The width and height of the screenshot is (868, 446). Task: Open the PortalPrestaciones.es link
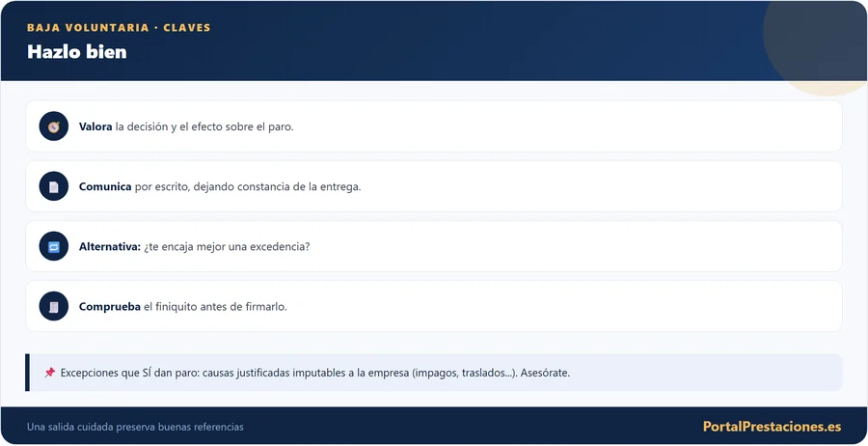[772, 427]
